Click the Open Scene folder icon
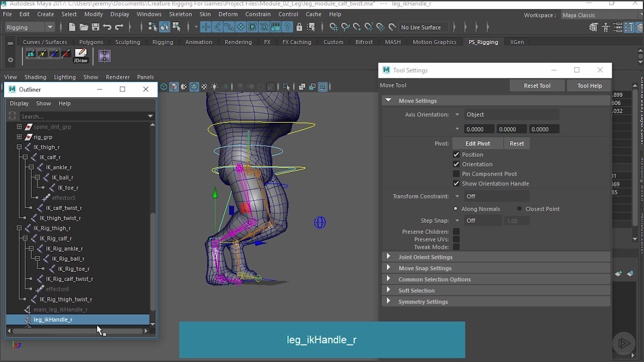Screen dimensions: 644x362 tap(84, 27)
